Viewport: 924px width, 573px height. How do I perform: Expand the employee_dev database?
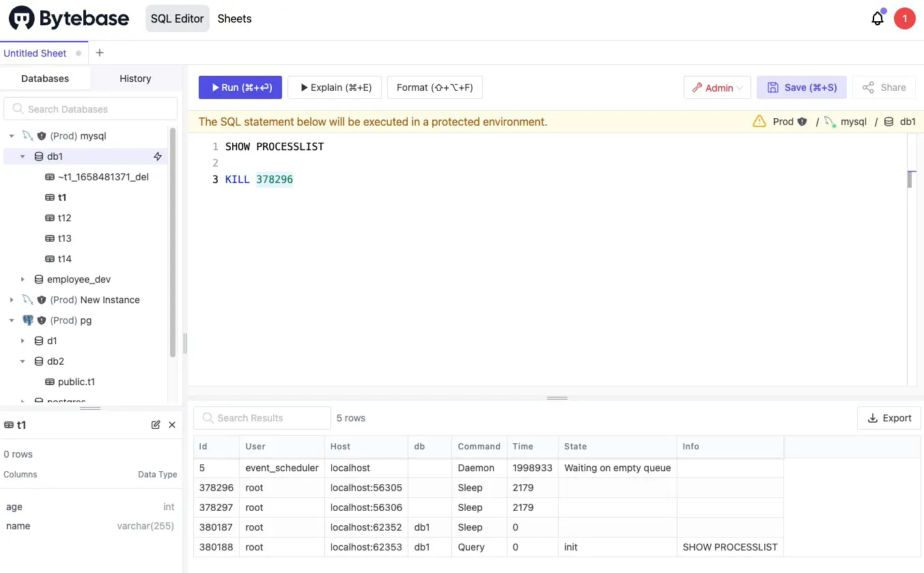23,279
